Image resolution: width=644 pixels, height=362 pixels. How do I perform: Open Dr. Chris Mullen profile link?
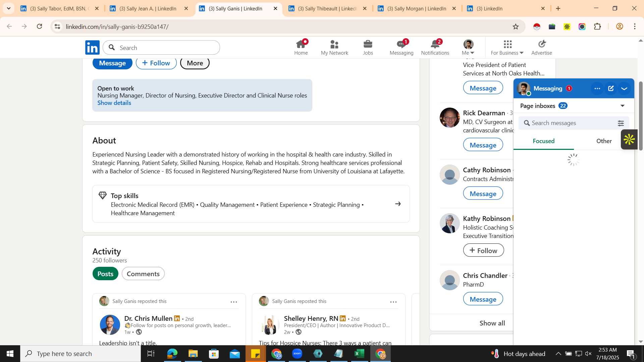[148, 318]
